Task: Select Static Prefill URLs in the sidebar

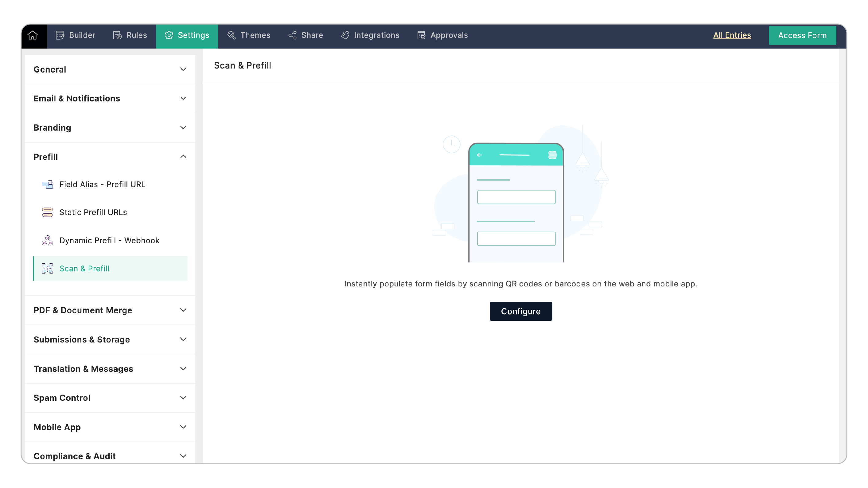Action: [93, 212]
